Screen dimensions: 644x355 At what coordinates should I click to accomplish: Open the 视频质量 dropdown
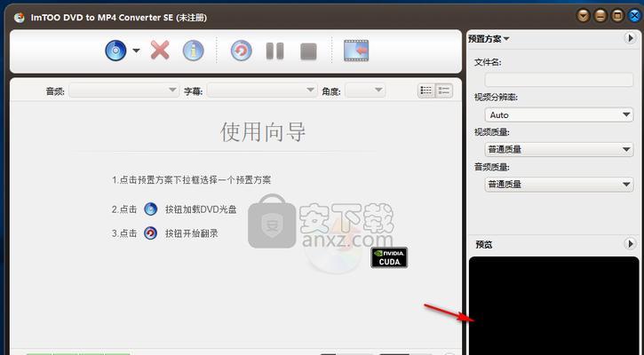(559, 149)
